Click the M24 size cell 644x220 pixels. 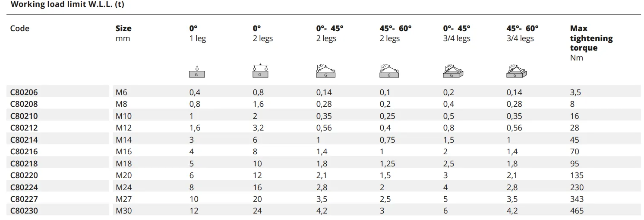coord(123,187)
